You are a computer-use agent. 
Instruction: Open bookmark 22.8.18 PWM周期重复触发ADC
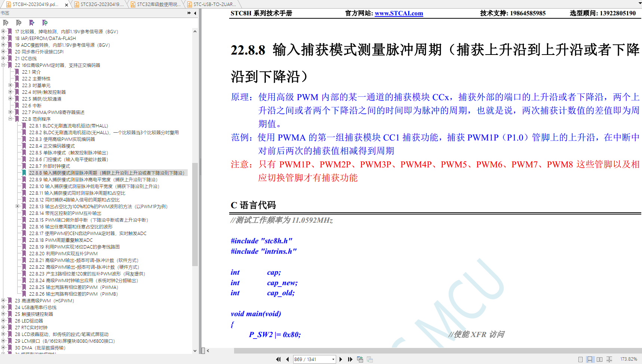tap(61, 240)
